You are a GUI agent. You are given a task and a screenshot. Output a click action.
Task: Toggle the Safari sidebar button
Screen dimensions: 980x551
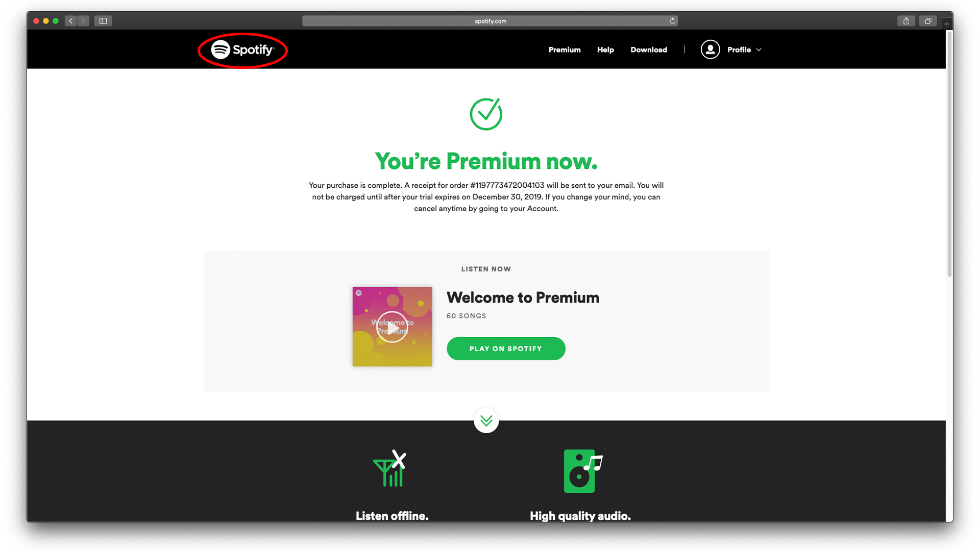coord(103,21)
